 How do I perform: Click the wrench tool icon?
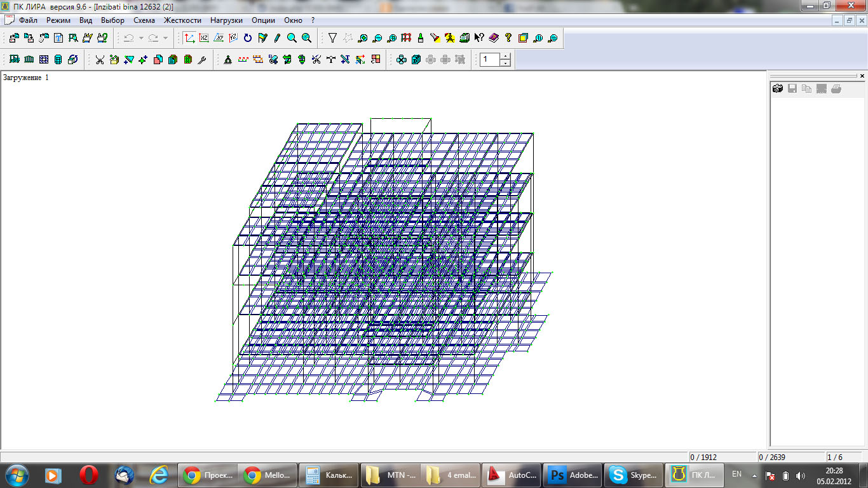(202, 60)
